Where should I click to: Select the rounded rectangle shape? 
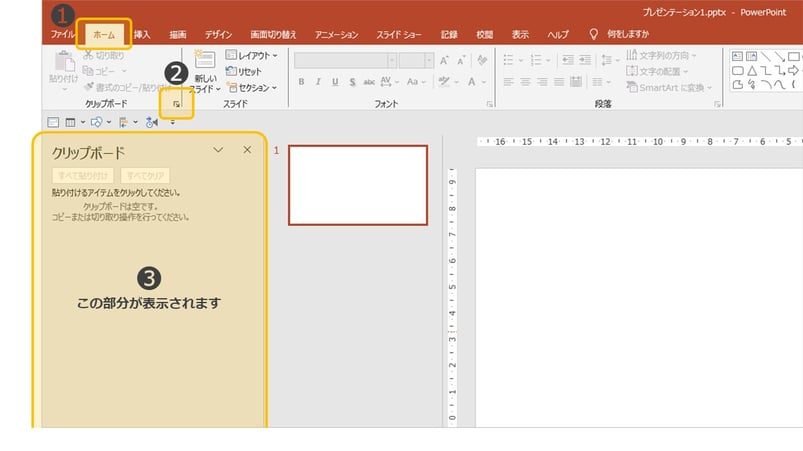click(737, 71)
